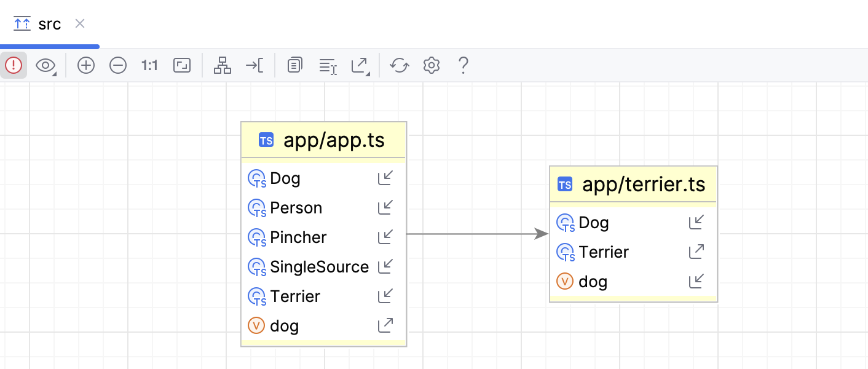Click the text lines toolbar icon
The width and height of the screenshot is (868, 369).
point(328,66)
